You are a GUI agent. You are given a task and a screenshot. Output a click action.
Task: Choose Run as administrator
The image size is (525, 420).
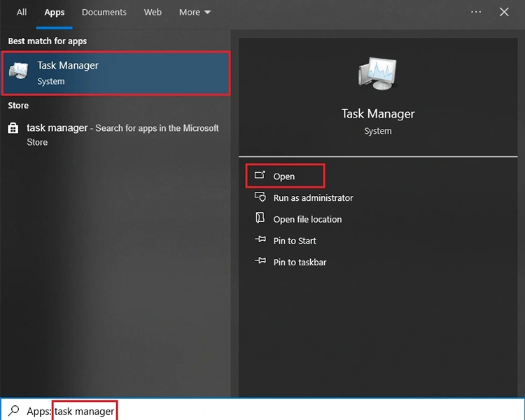click(x=313, y=198)
